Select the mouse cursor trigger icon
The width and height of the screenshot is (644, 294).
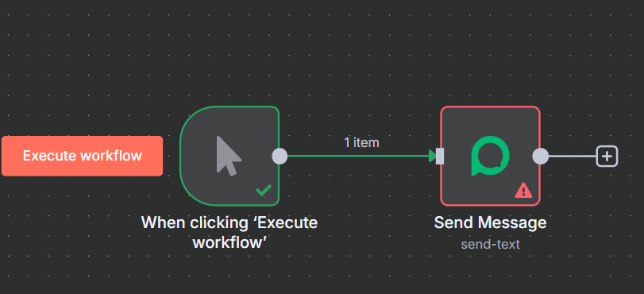[x=229, y=156]
